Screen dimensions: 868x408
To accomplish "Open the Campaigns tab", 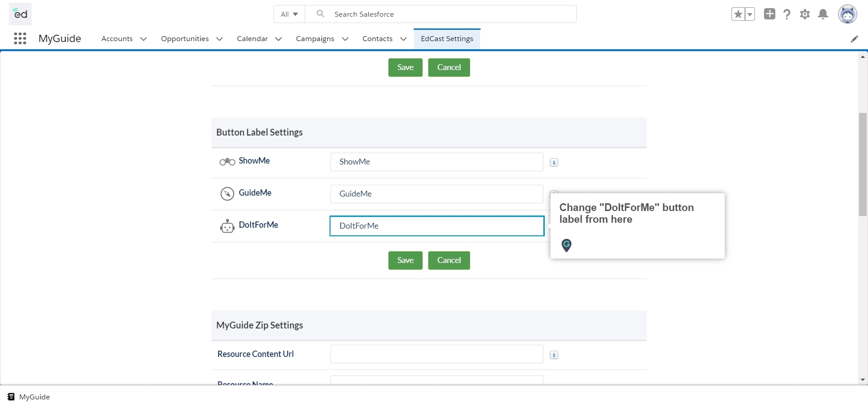I will 315,39.
